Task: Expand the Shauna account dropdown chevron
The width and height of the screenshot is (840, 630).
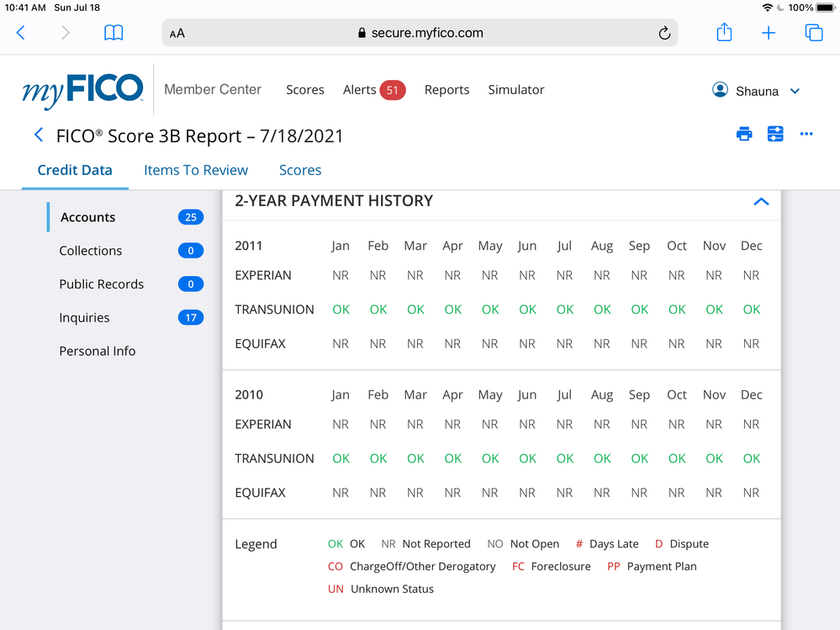Action: 795,91
